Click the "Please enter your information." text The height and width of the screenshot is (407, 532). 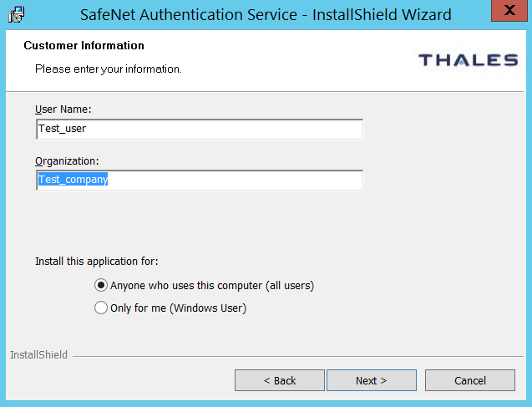109,69
